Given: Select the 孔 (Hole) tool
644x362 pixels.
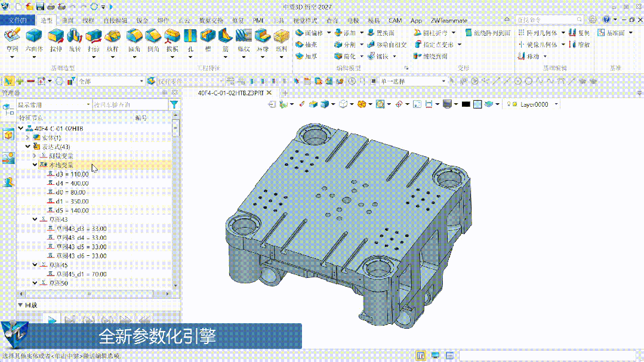Looking at the screenshot, I should (190, 40).
